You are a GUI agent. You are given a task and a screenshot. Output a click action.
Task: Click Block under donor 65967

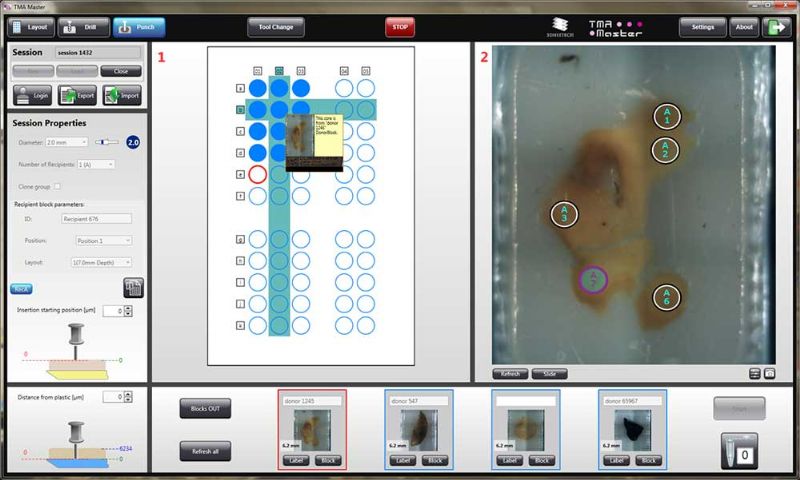click(648, 460)
